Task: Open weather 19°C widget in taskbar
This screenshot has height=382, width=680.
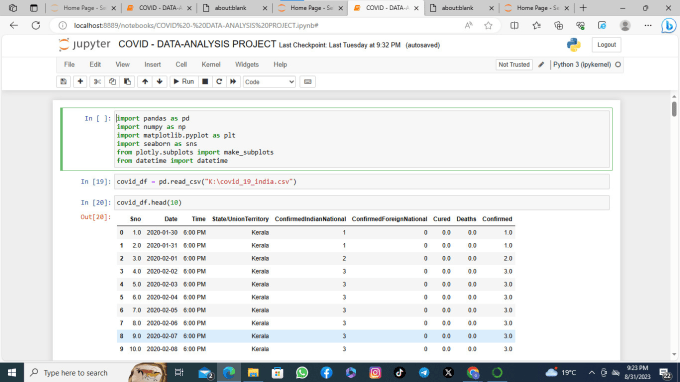Action: tap(560, 372)
